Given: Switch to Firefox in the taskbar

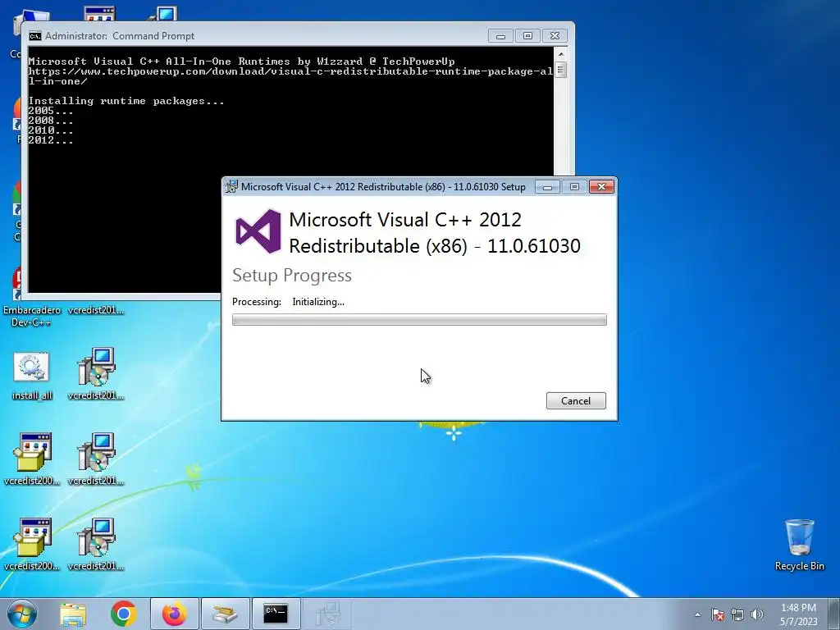Looking at the screenshot, I should click(x=175, y=614).
